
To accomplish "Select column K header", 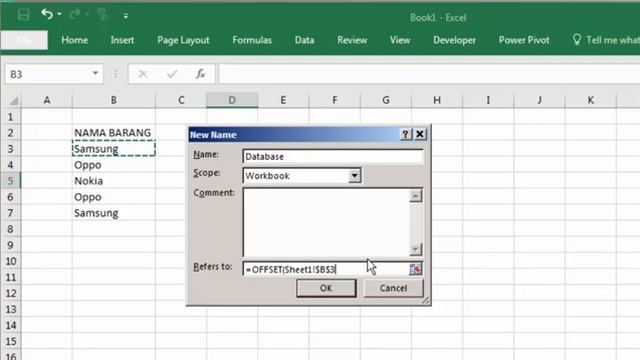I will (x=590, y=100).
